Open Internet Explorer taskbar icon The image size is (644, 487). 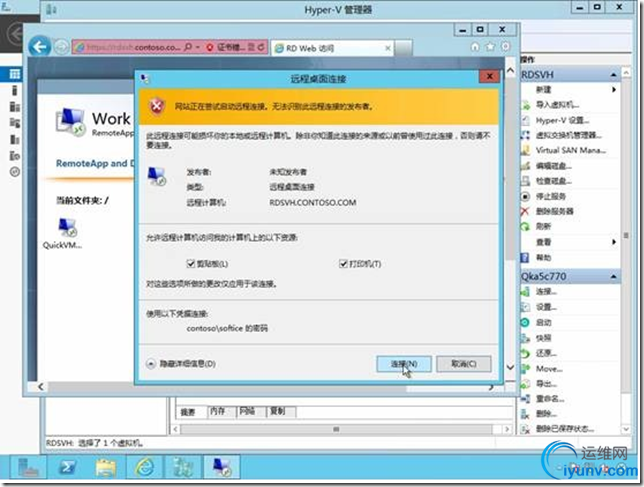(144, 467)
